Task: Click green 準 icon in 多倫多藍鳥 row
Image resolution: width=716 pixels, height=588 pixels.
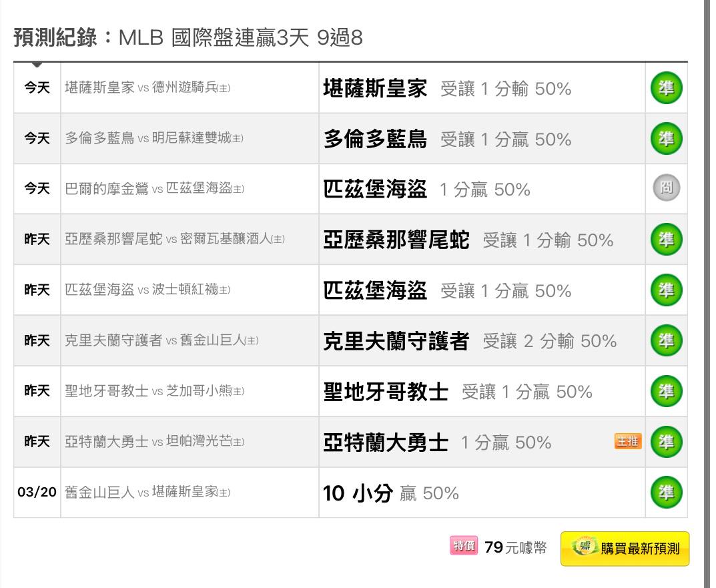Action: click(666, 139)
